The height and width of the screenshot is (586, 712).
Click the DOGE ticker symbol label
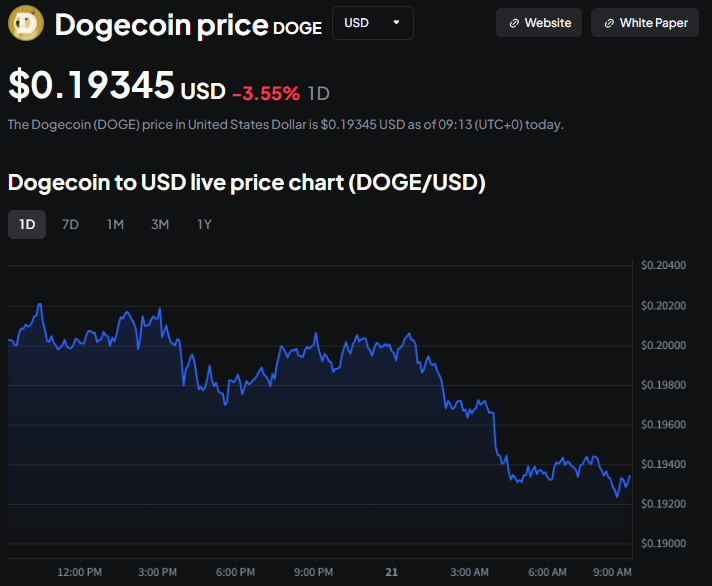298,28
